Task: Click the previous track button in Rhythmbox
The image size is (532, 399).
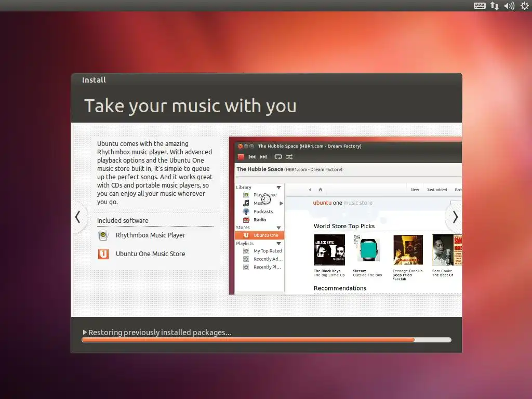Action: click(252, 157)
